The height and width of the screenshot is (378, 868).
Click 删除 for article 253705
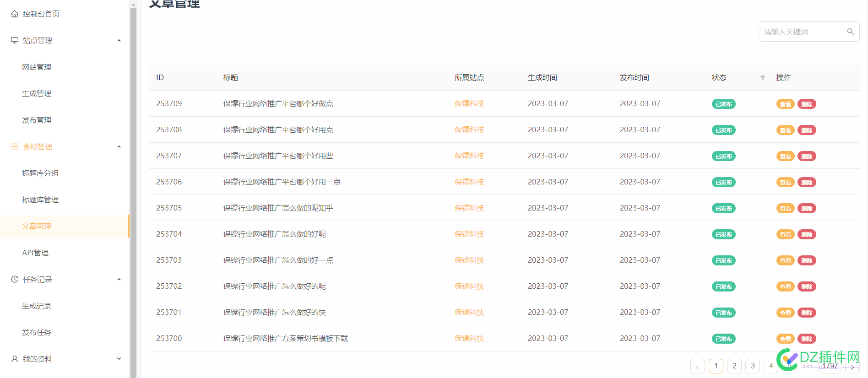point(807,208)
